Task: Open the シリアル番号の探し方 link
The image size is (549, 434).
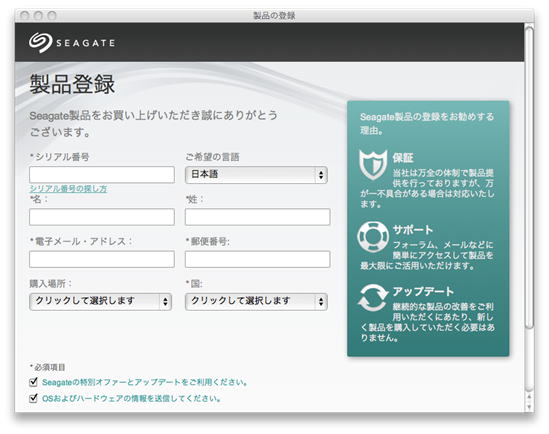Action: 68,189
